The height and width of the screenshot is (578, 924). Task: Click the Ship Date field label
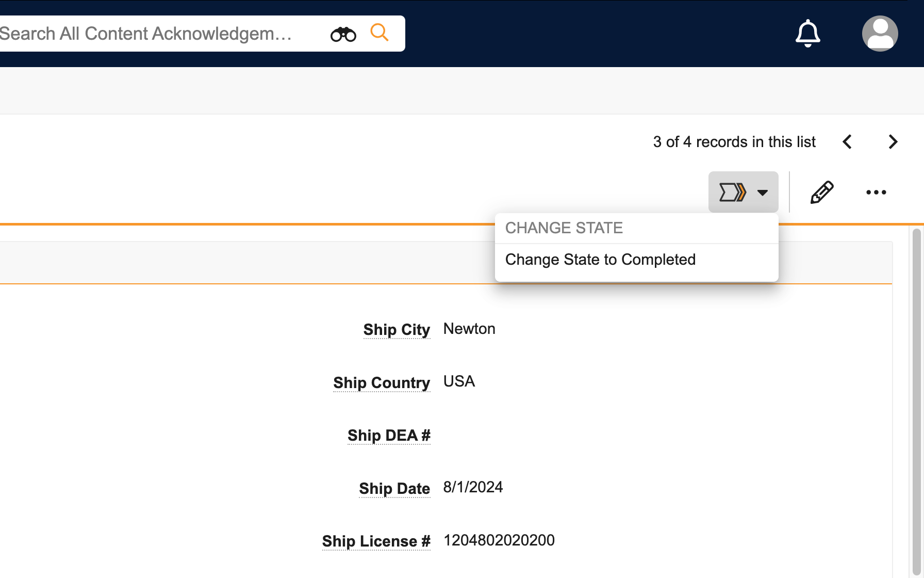tap(394, 489)
